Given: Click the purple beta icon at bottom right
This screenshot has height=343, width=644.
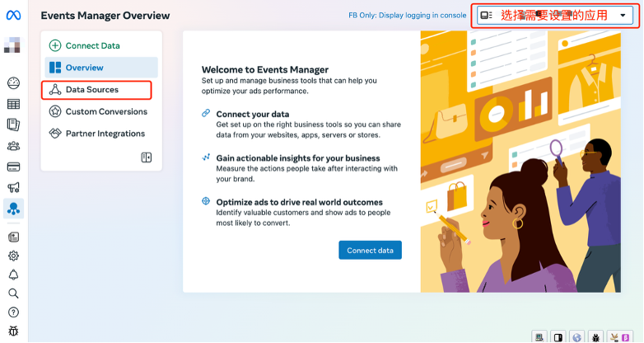Looking at the screenshot, I should (x=626, y=338).
